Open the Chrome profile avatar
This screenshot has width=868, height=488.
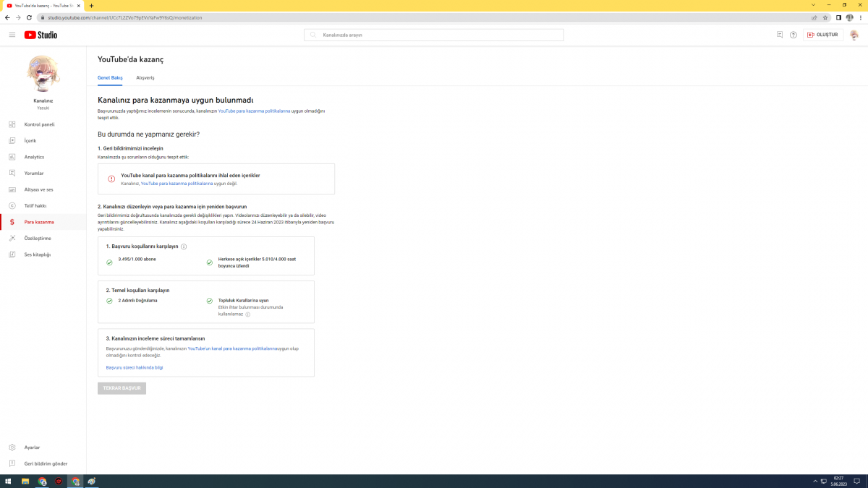(850, 17)
